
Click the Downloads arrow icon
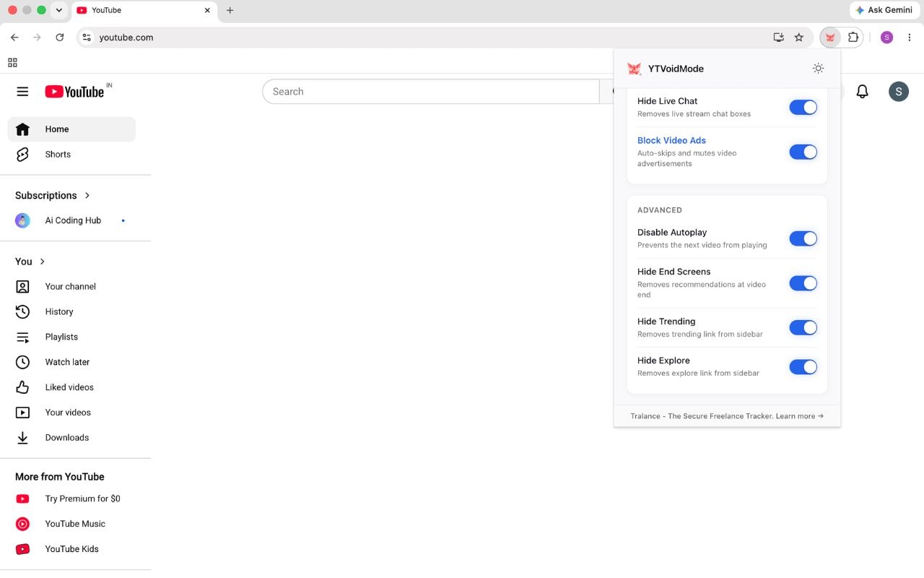(22, 438)
